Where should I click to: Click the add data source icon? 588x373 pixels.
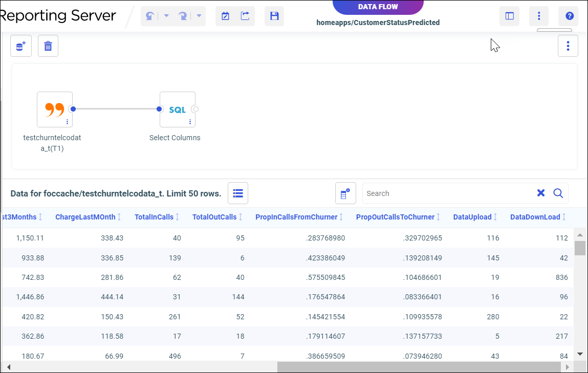[21, 46]
